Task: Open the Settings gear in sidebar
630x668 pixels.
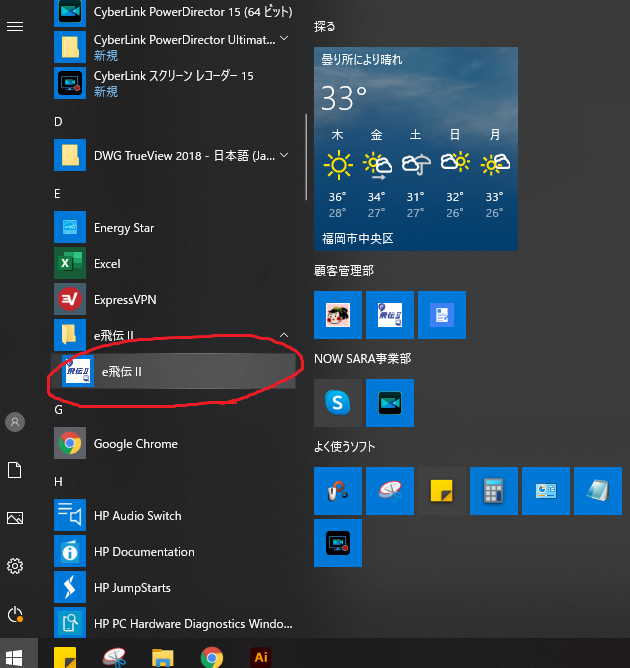Action: click(x=15, y=566)
